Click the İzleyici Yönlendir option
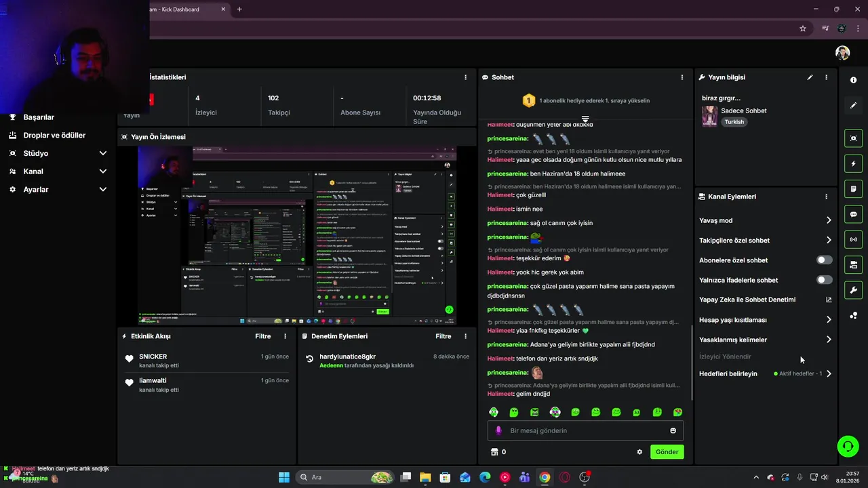 point(725,357)
